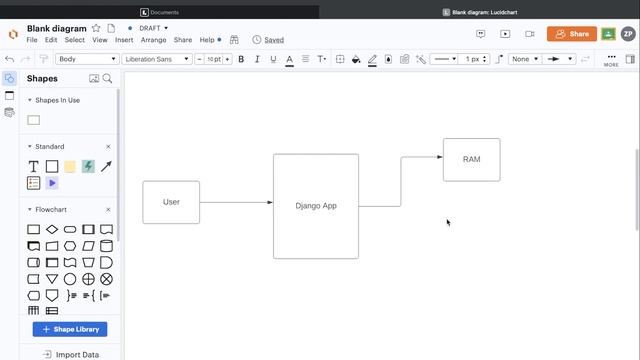Click the line shape icon
The height and width of the screenshot is (360, 640).
(x=499, y=59)
